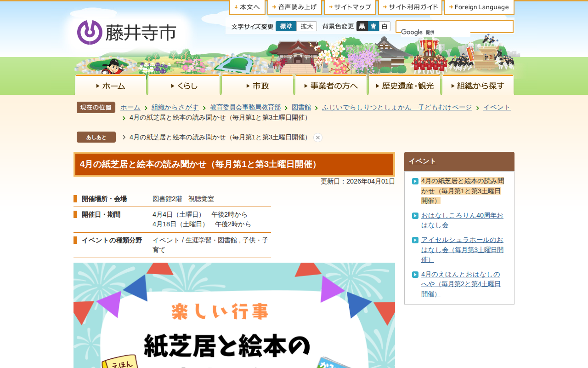Click the 現在の位置 location label
Viewport: 588px width, 368px height.
click(96, 107)
